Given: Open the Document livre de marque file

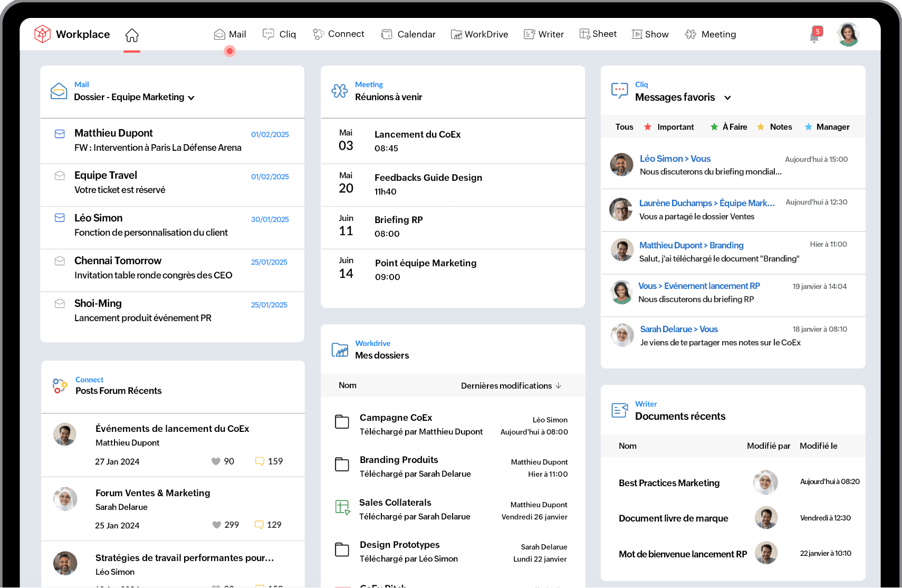Looking at the screenshot, I should tap(673, 518).
